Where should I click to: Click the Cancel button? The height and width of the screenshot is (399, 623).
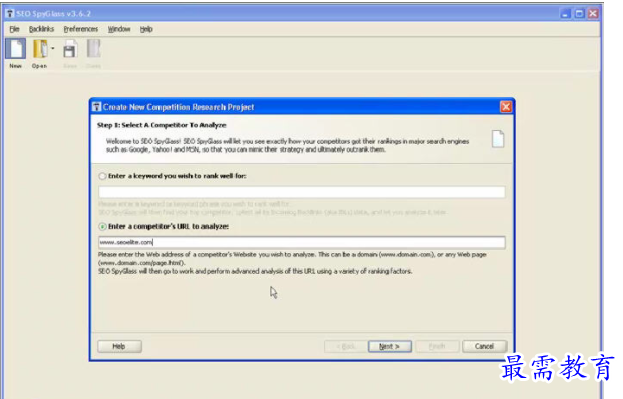click(484, 347)
